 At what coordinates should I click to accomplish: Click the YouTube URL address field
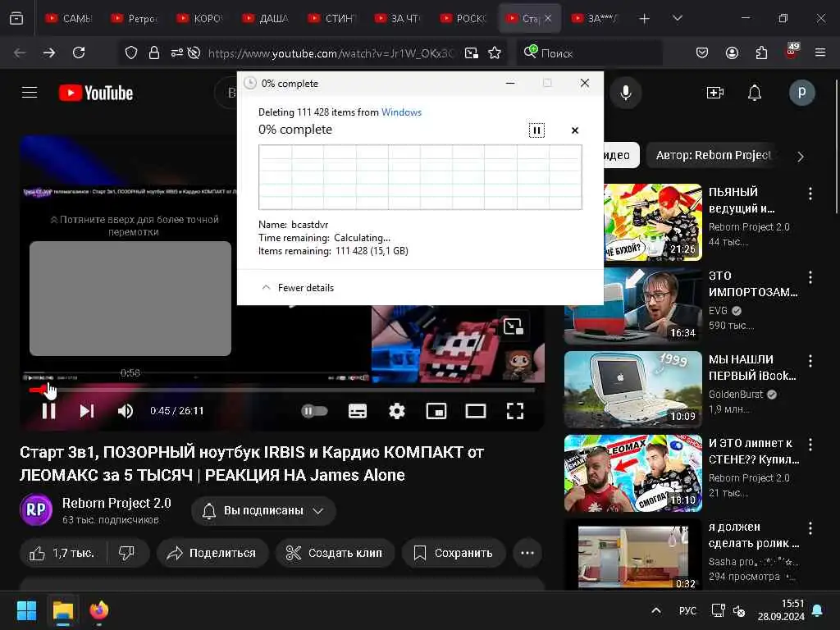[x=330, y=53]
